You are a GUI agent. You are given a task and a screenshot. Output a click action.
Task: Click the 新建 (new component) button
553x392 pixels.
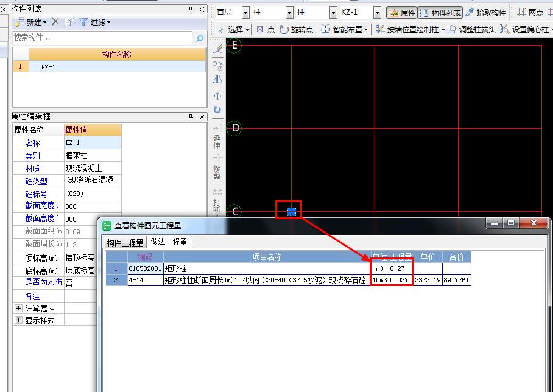[x=30, y=22]
